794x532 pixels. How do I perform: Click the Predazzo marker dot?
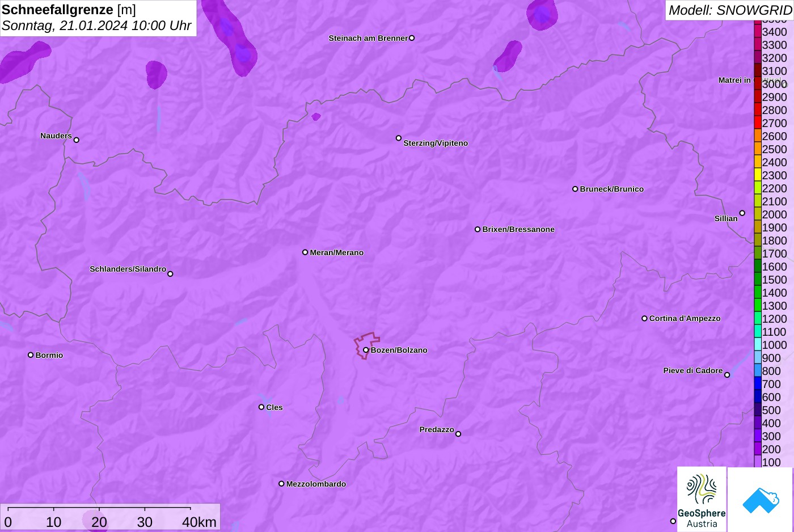click(458, 434)
